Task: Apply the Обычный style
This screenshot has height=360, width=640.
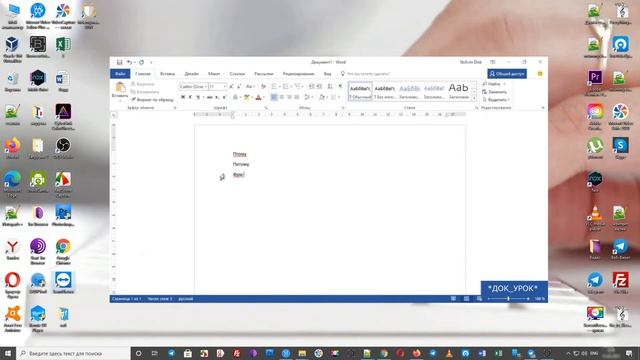Action: [x=360, y=91]
